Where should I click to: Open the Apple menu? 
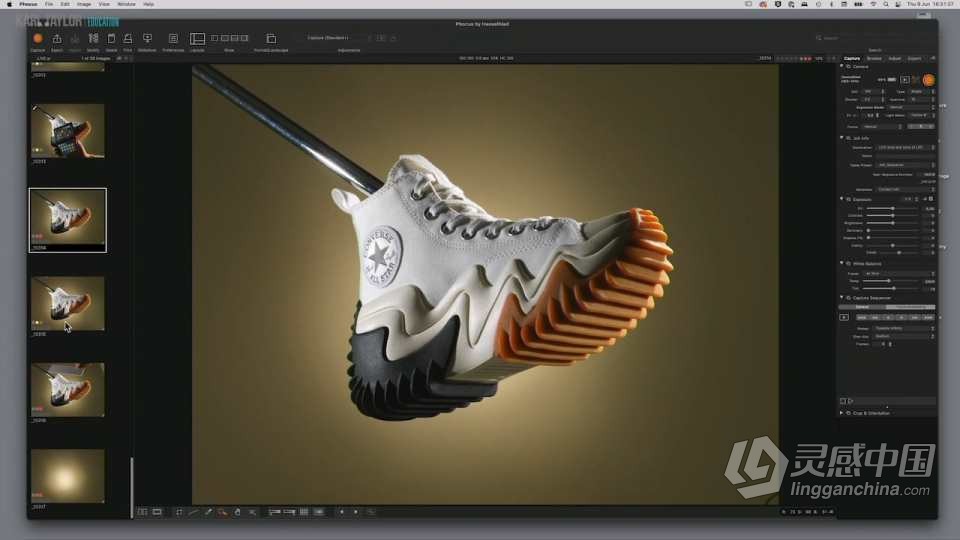click(9, 4)
